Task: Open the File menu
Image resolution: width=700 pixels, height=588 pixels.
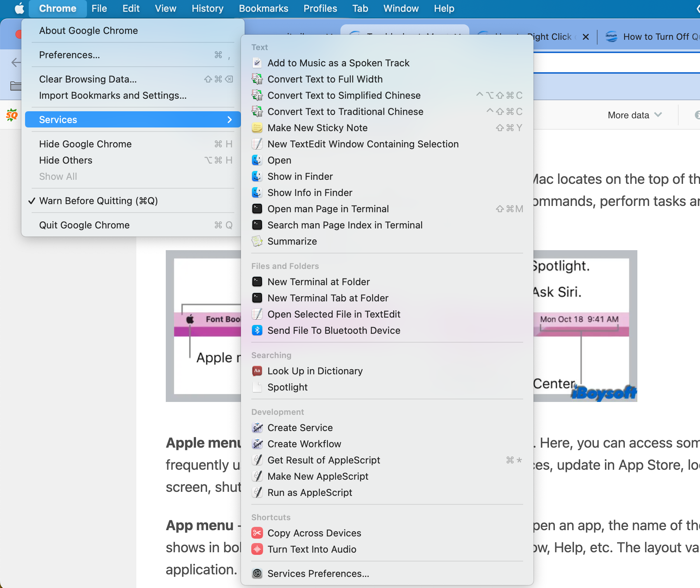Action: pos(99,8)
